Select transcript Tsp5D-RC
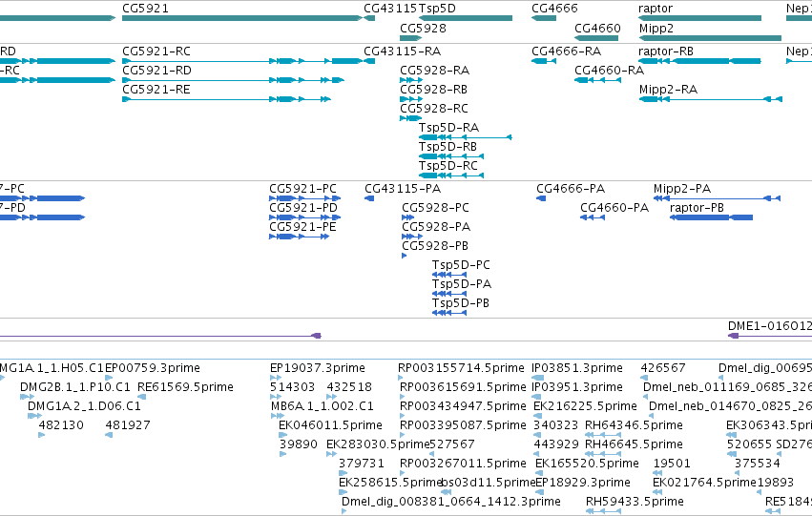Screen dimensions: 812x516 pos(451,175)
